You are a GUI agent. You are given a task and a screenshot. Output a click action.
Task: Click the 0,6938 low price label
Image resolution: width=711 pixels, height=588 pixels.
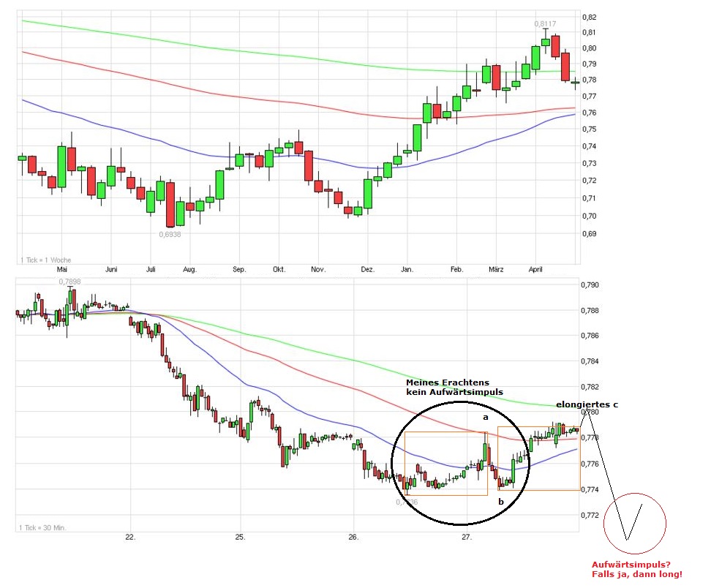coord(170,235)
